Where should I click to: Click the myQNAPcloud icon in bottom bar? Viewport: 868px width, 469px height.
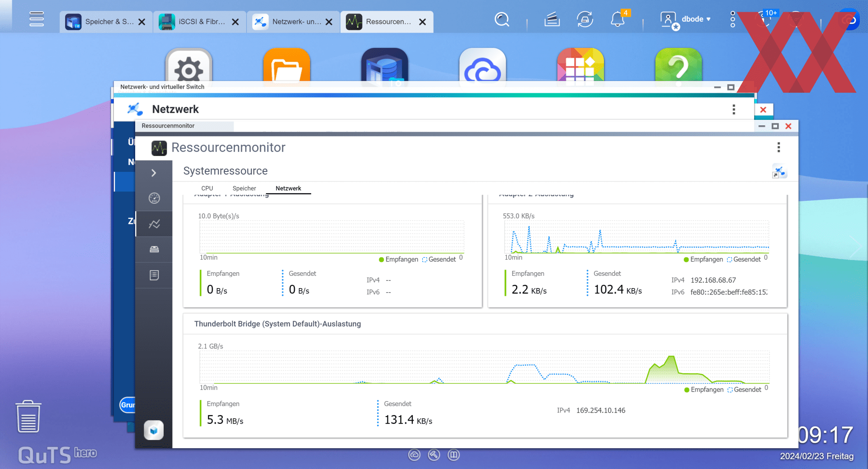pyautogui.click(x=414, y=455)
